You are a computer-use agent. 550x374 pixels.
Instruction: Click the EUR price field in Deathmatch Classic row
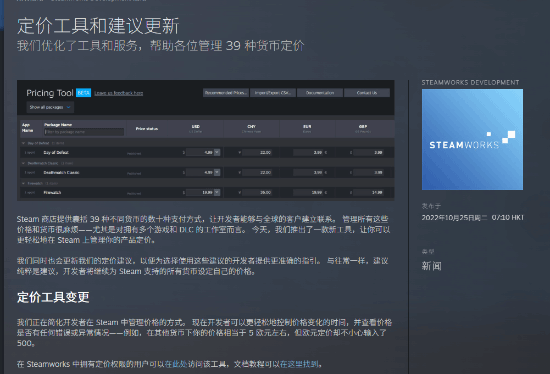point(308,172)
